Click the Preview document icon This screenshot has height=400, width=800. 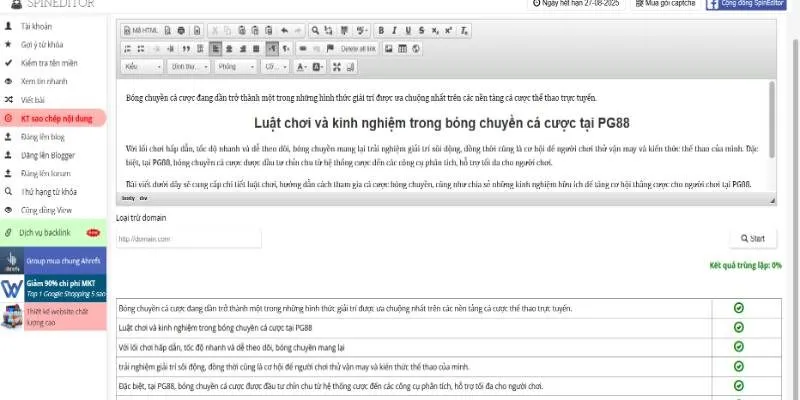pos(168,31)
